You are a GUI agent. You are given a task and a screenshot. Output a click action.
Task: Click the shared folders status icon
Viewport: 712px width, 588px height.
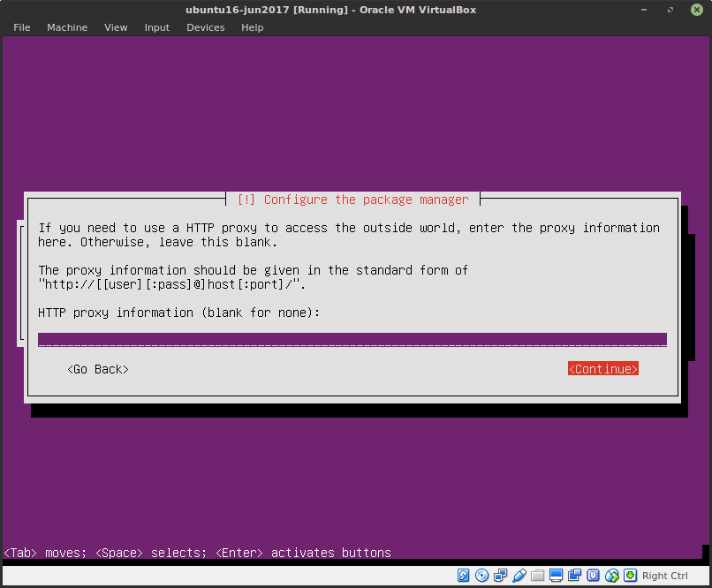[x=538, y=575]
